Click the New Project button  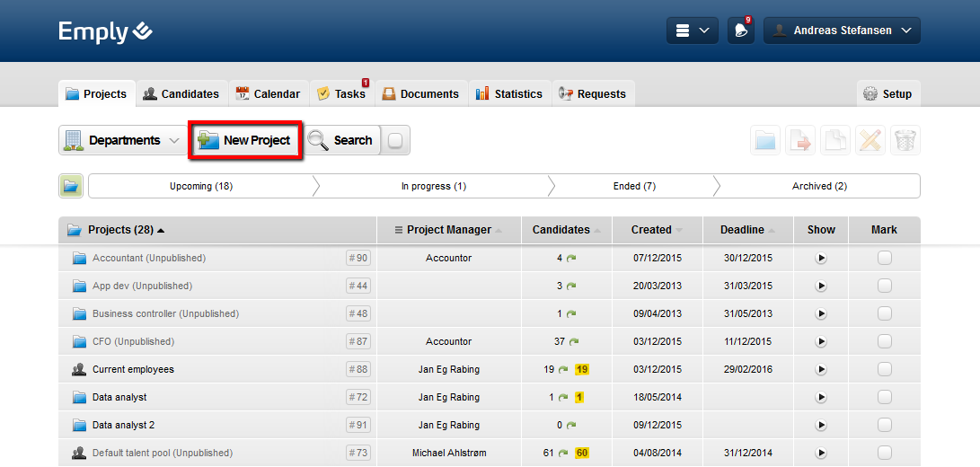[244, 140]
